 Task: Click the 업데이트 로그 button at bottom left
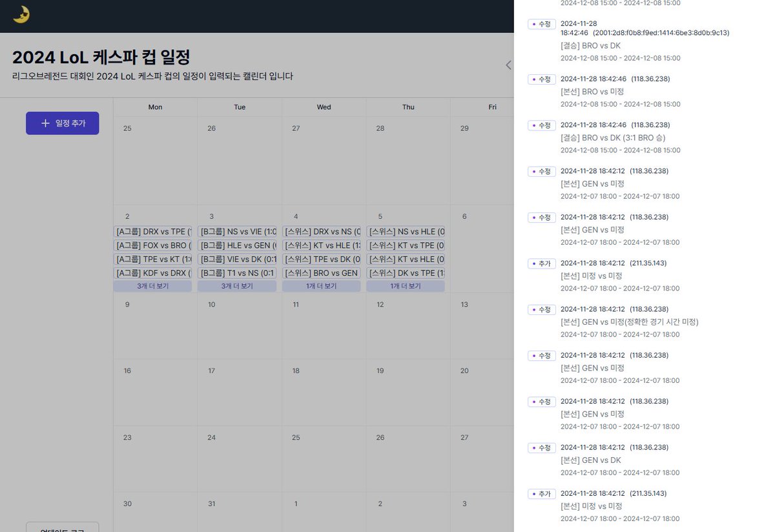(62, 527)
